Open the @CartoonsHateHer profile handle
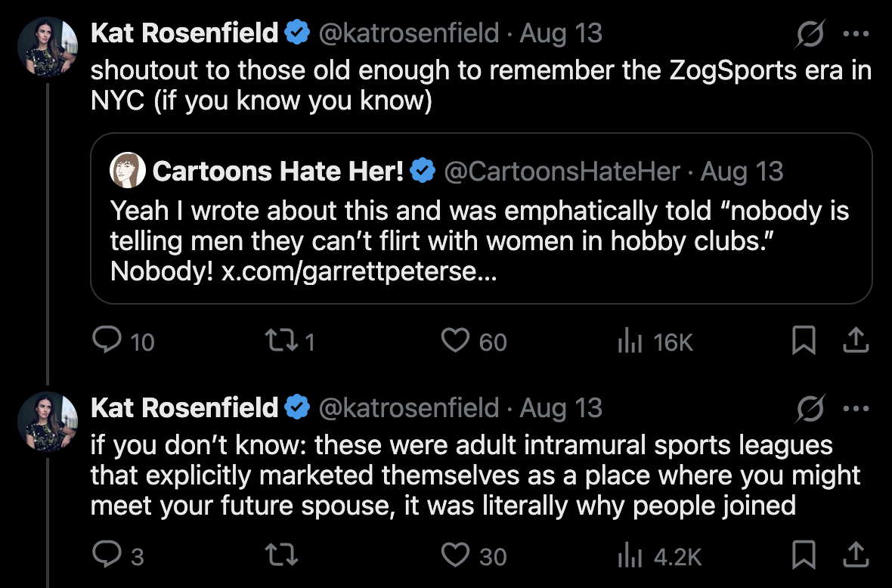 [562, 171]
